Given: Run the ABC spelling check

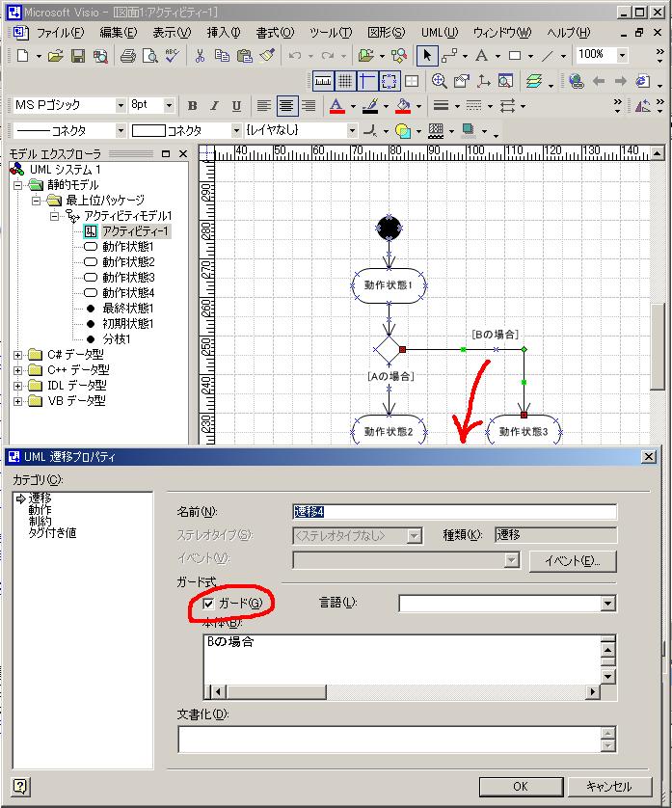Looking at the screenshot, I should point(173,56).
